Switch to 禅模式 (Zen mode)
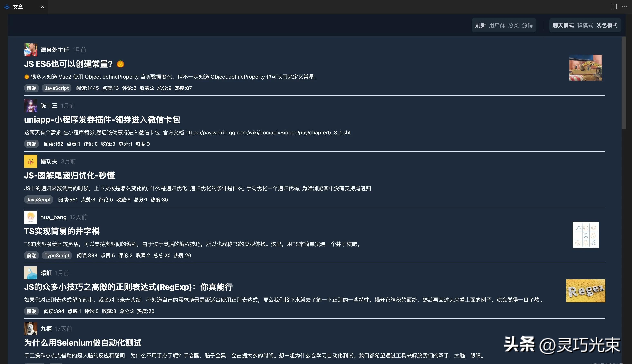The width and height of the screenshot is (632, 364). coord(585,25)
